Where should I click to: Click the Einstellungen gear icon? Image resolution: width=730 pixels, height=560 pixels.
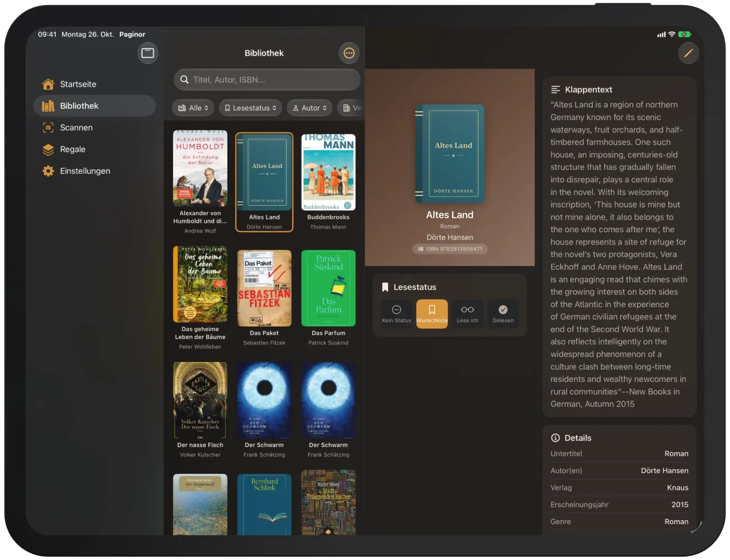(x=48, y=171)
